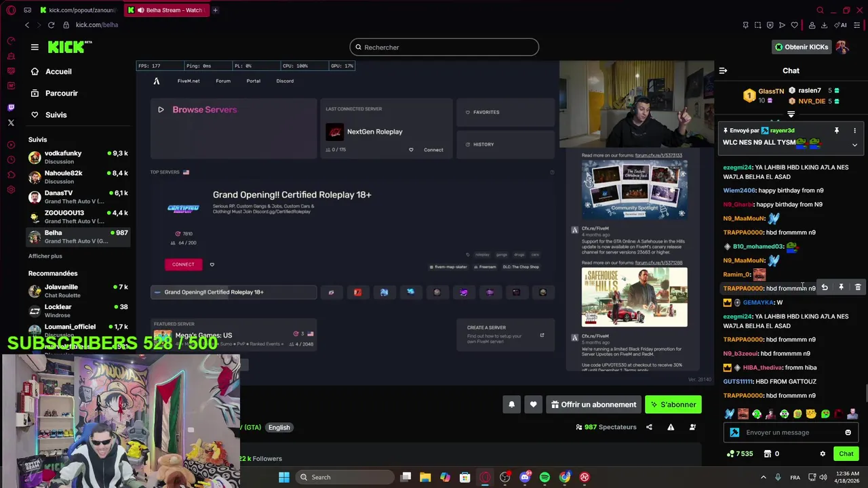The height and width of the screenshot is (488, 868).
Task: Collapse the chat panel
Action: click(x=723, y=70)
